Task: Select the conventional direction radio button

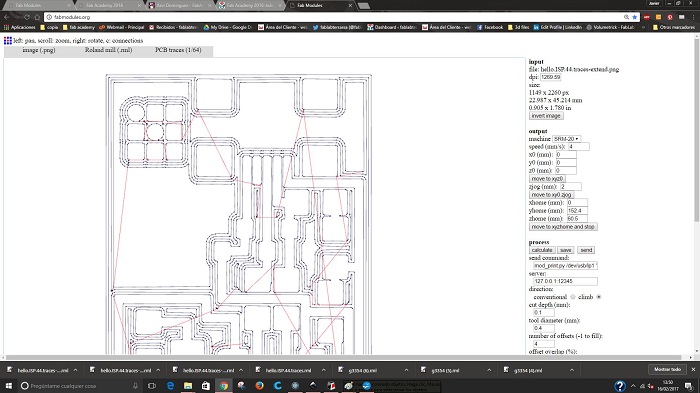Action: [x=573, y=297]
